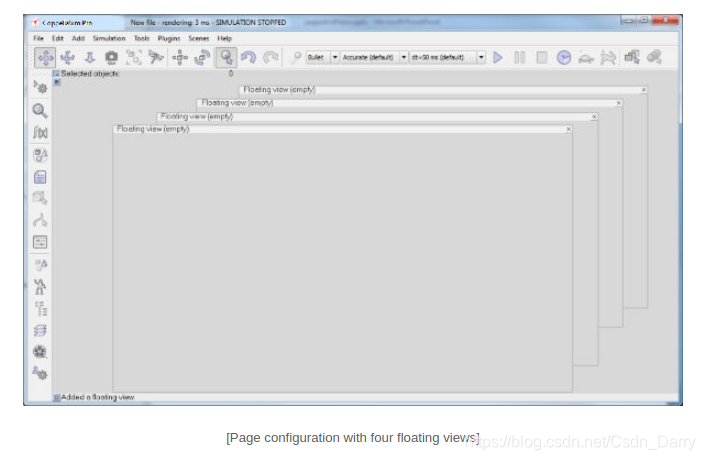
Task: Click the turtle slow-down icon
Action: (x=586, y=58)
